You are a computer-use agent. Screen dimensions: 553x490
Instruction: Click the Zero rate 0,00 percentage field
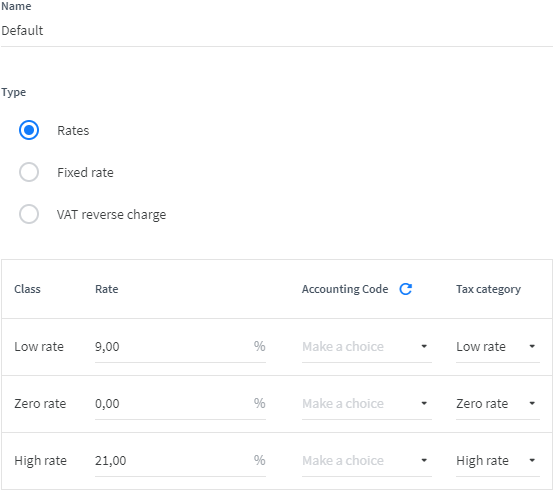click(x=180, y=404)
